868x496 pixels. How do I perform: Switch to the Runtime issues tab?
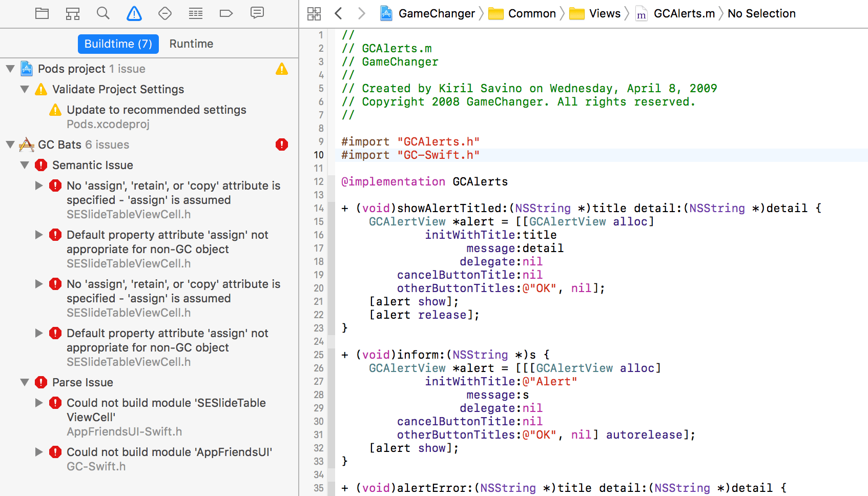click(x=191, y=44)
